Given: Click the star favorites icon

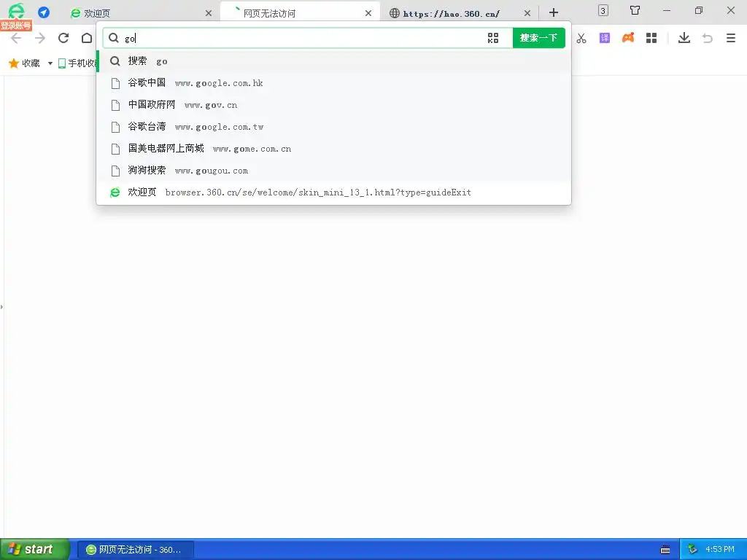Looking at the screenshot, I should click(x=14, y=63).
